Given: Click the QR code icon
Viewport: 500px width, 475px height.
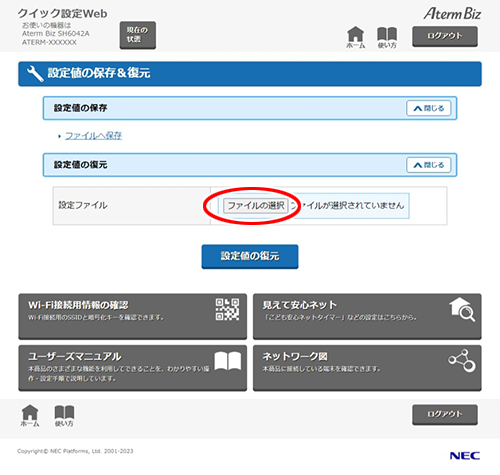Looking at the screenshot, I should coord(227,309).
